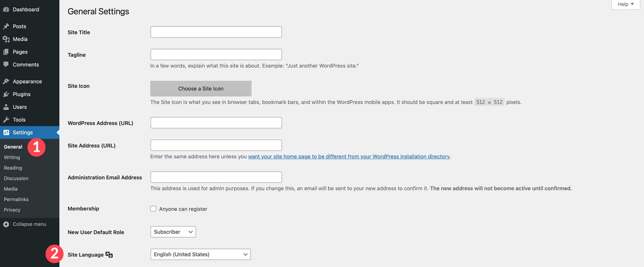644x267 pixels.
Task: Click the Site Title input field
Action: [216, 32]
